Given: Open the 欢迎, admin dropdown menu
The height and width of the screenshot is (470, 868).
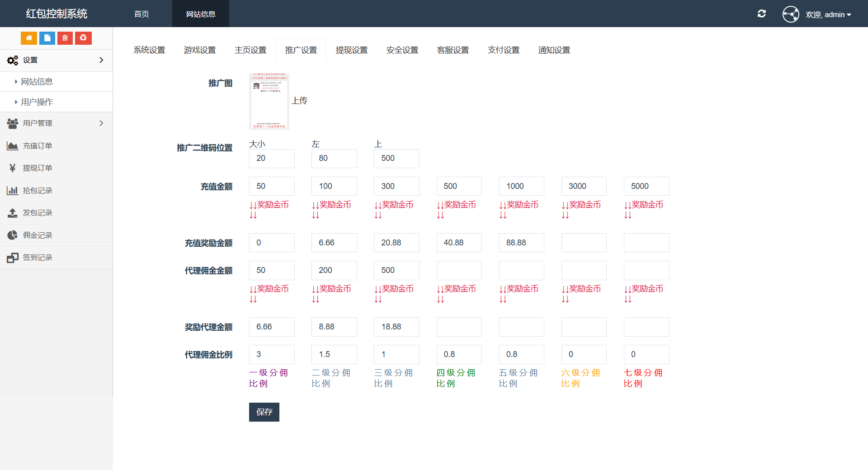Looking at the screenshot, I should (x=828, y=14).
